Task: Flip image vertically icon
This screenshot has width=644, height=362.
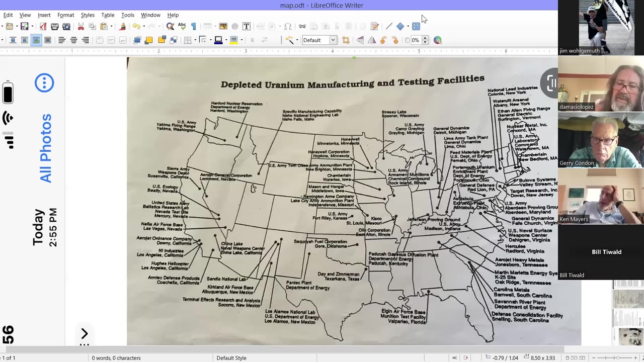Action: click(360, 40)
